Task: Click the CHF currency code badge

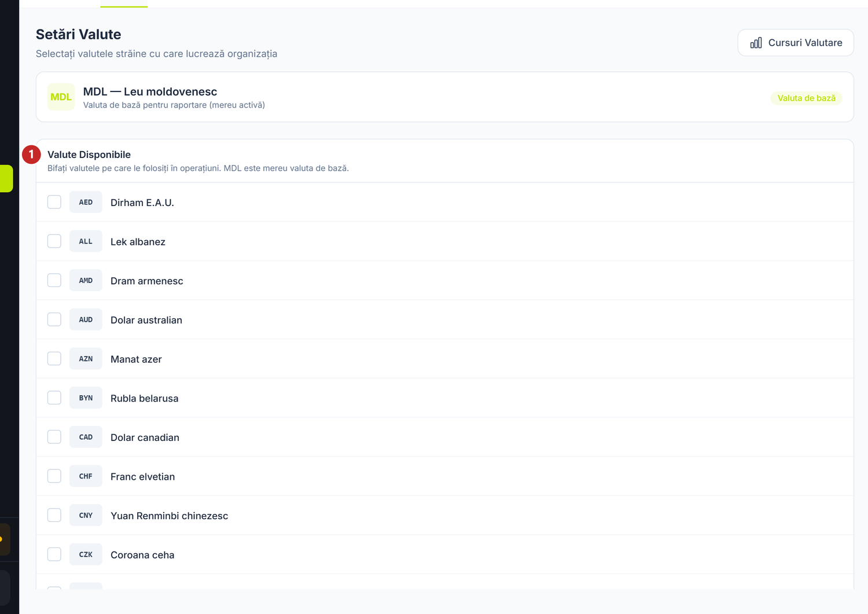Action: coord(86,476)
